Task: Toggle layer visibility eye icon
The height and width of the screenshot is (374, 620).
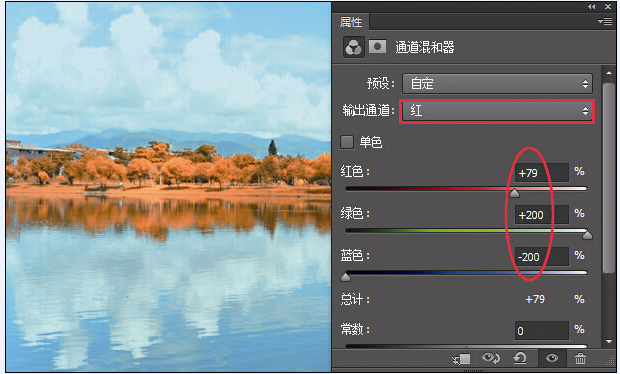Action: [x=552, y=359]
